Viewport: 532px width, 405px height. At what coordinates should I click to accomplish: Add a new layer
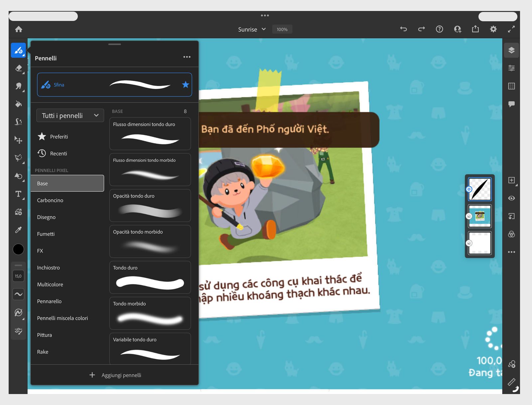(x=511, y=180)
